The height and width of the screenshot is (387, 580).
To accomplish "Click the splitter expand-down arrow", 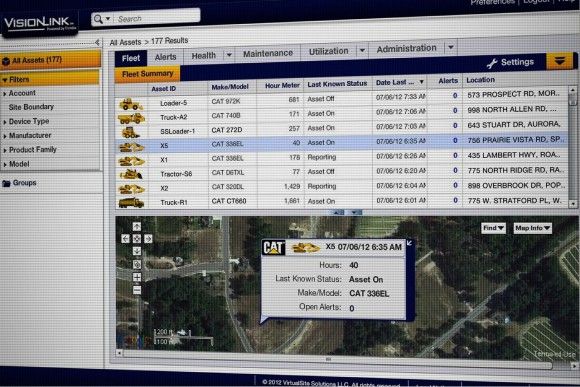I will pos(354,212).
